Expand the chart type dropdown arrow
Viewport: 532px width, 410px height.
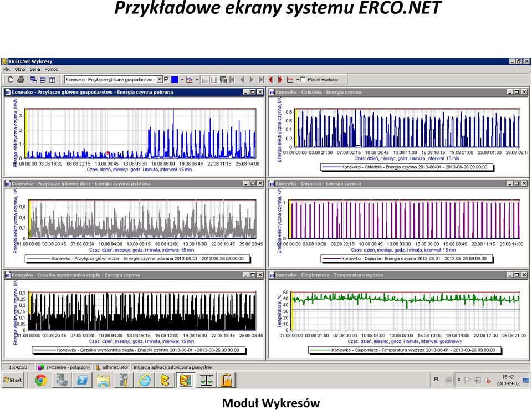coord(197,80)
